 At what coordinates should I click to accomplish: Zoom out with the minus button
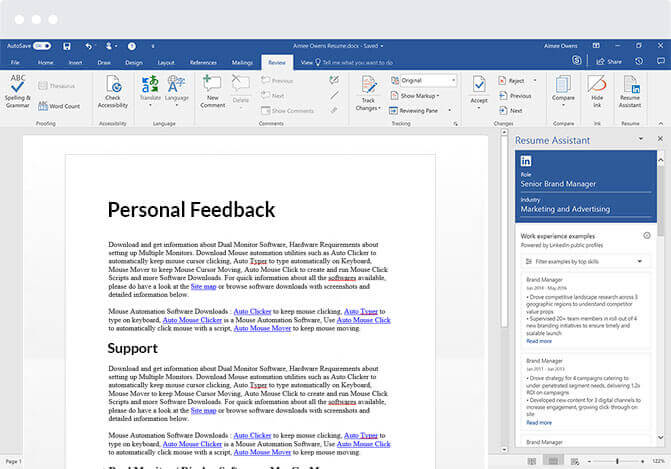point(589,461)
